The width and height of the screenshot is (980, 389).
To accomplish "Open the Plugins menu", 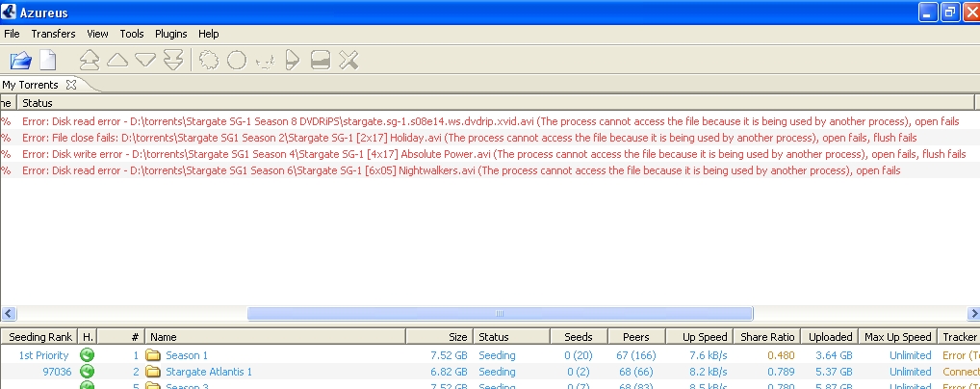I will [171, 34].
